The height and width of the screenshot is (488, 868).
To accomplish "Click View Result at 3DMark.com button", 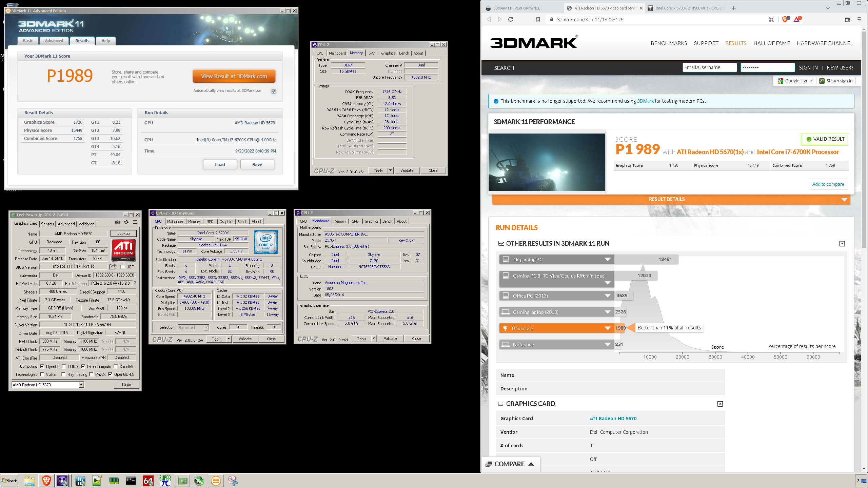I will pyautogui.click(x=234, y=76).
